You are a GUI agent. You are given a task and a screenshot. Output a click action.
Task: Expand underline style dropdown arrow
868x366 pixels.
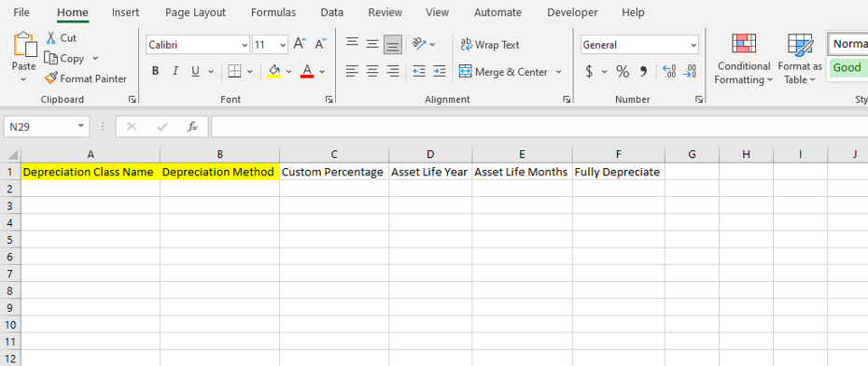(x=210, y=72)
